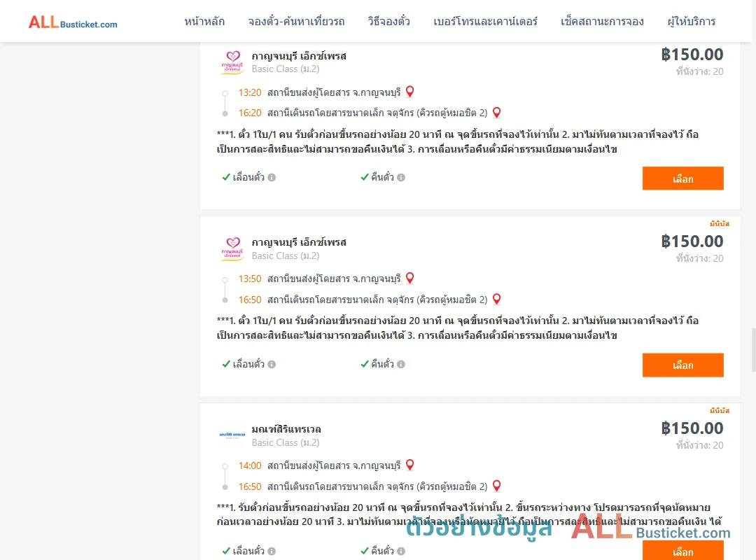
Task: Click the กาญจนบุรี เอ็กซ์เพรส name on the 13:20 trip
Action: pos(299,55)
